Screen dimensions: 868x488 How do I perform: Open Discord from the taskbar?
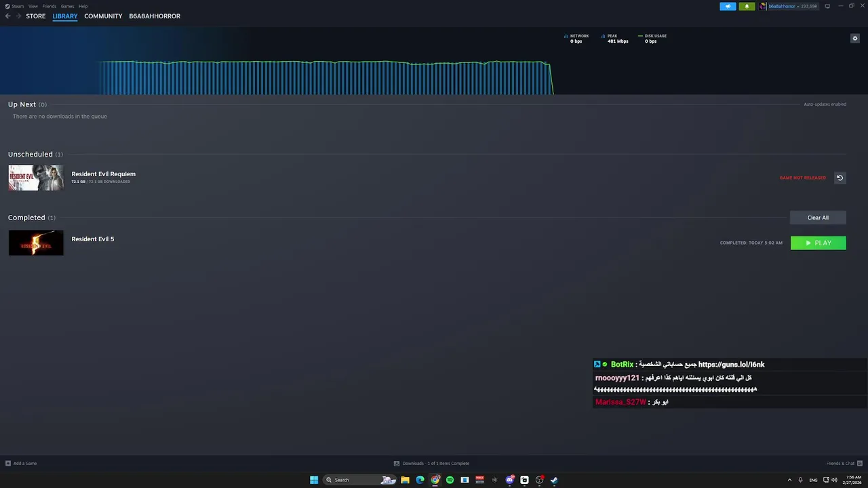[x=509, y=480]
